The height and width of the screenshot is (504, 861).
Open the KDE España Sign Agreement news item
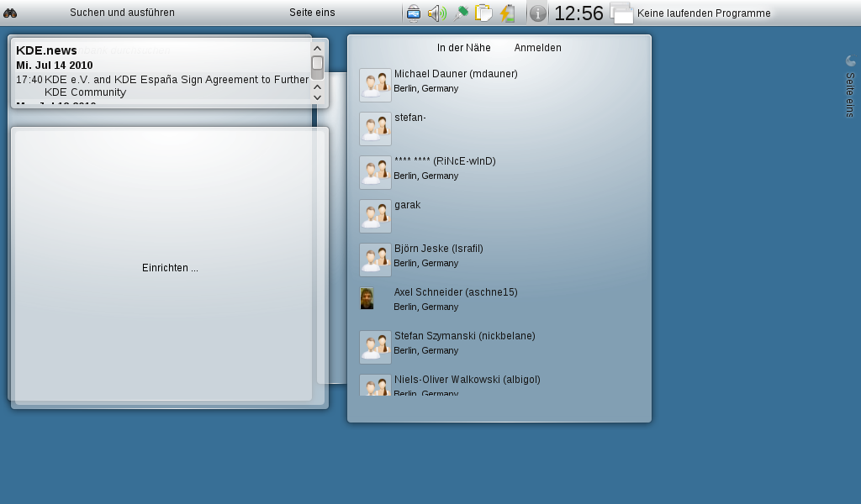pyautogui.click(x=177, y=86)
